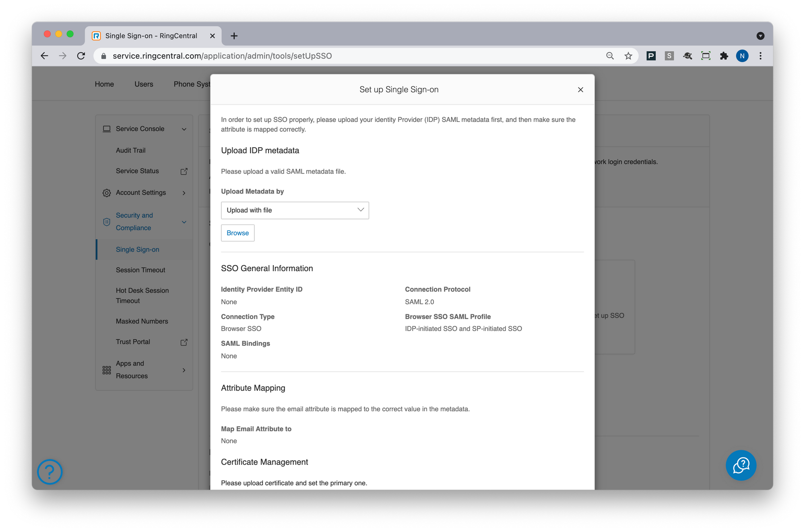Click the Browser SSO value text
The width and height of the screenshot is (805, 532).
(x=241, y=329)
